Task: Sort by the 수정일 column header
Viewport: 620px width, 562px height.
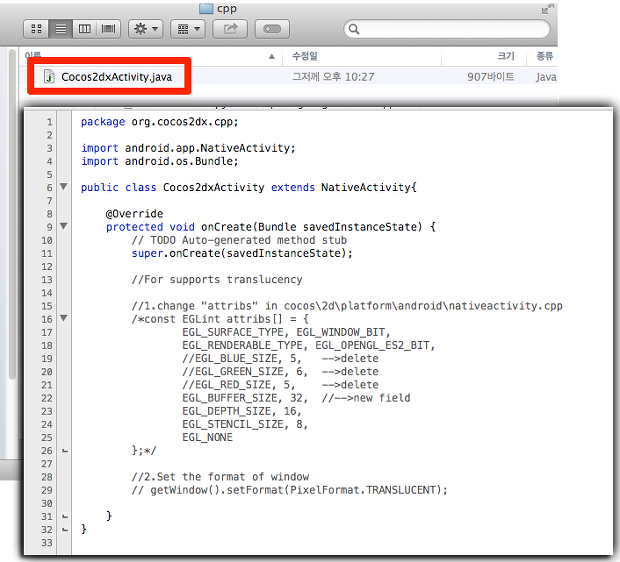Action: pos(305,56)
